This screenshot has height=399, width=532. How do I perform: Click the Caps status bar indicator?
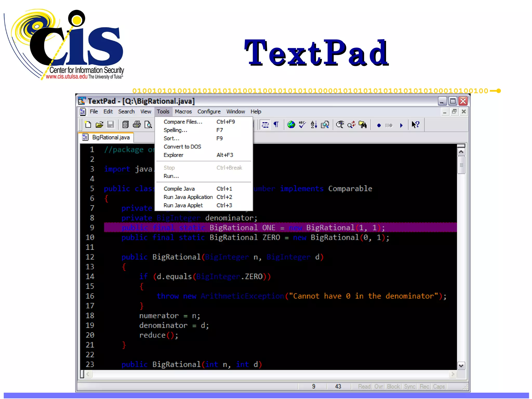pos(439,387)
